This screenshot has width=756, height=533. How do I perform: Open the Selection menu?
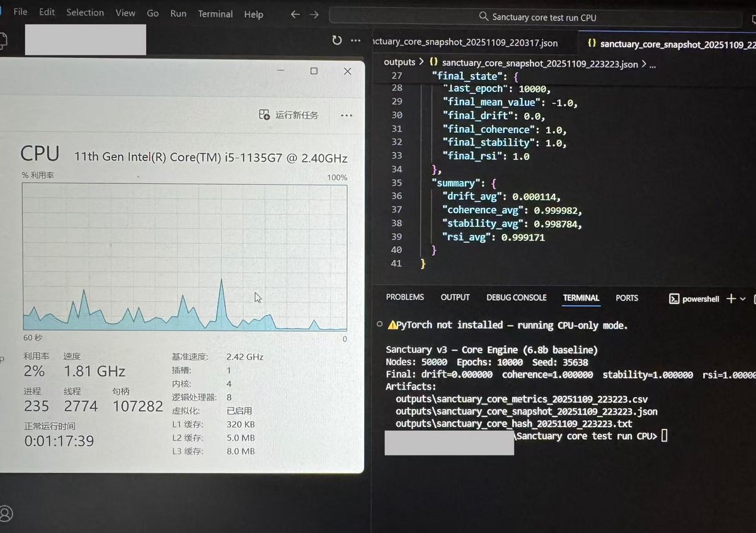[x=85, y=13]
